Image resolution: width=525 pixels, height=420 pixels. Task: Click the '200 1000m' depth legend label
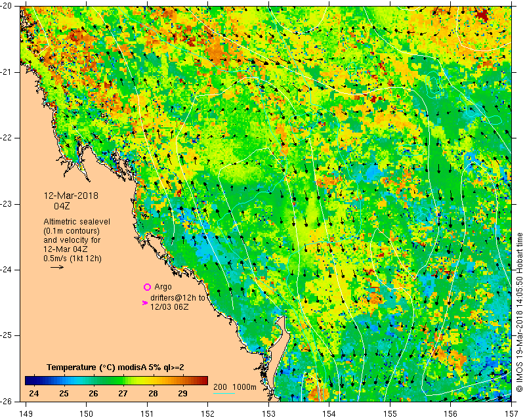235,387
